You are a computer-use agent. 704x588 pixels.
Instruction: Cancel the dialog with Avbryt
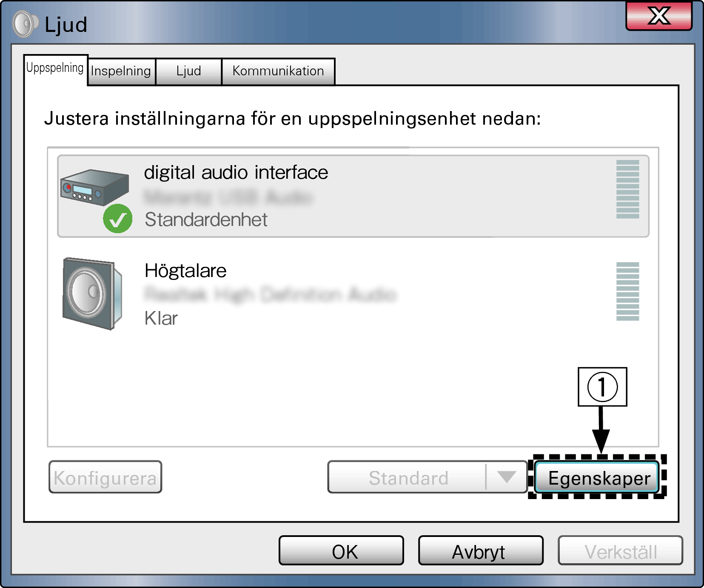click(x=481, y=551)
